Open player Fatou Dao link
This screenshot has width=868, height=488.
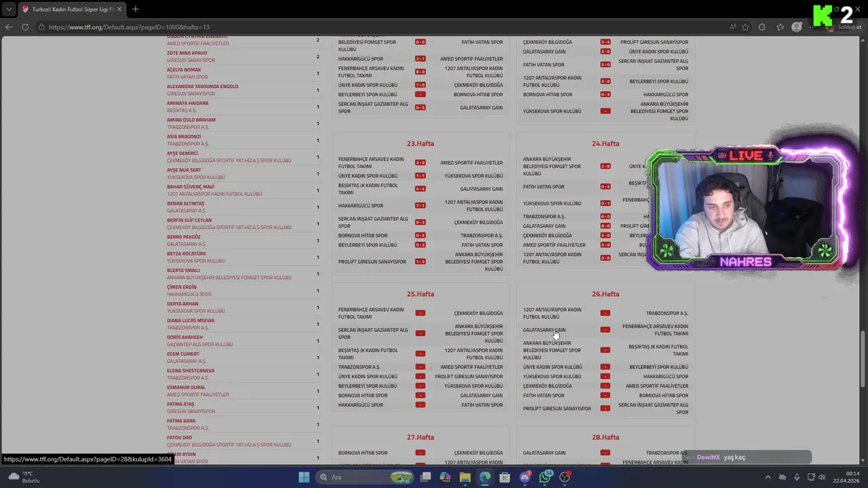click(179, 438)
